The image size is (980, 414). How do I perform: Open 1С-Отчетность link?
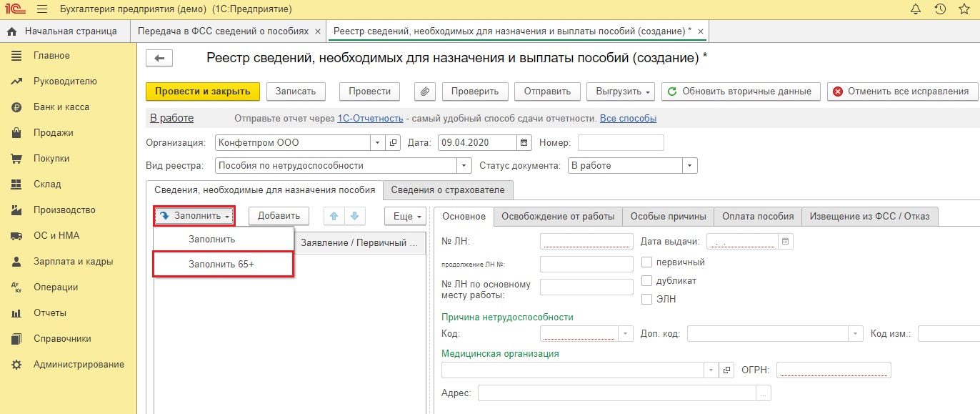(370, 119)
